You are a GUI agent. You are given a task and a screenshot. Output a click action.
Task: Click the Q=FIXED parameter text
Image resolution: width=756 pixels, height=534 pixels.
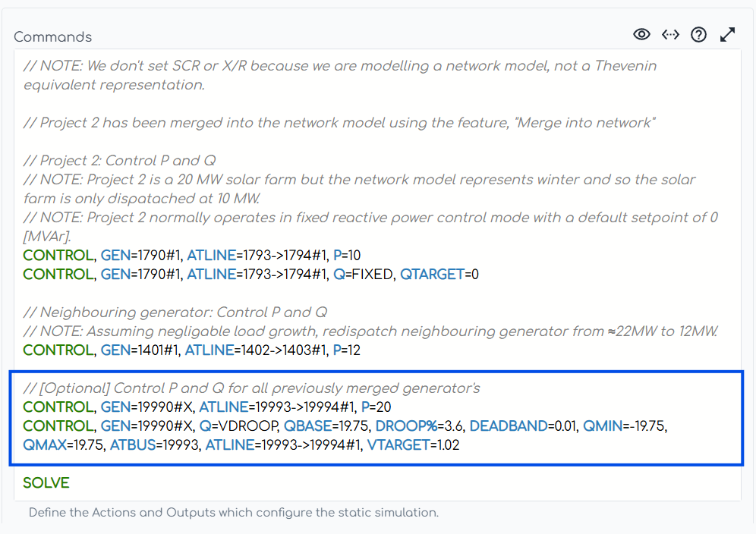363,275
